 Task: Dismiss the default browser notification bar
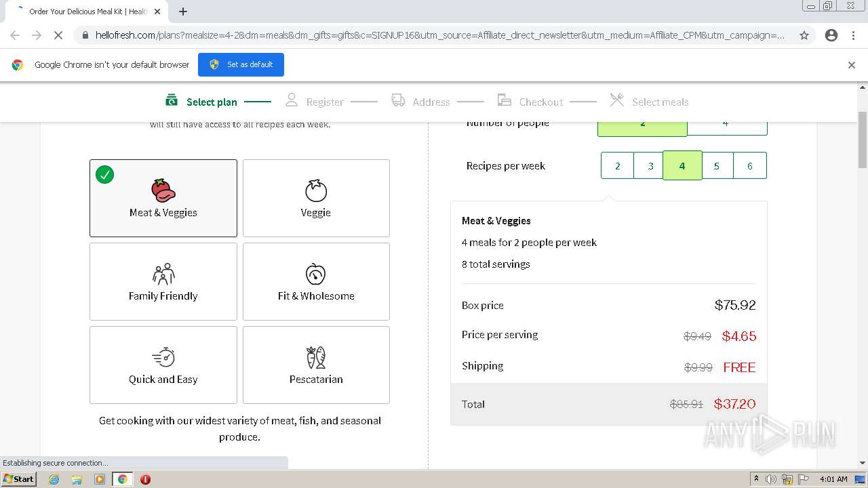click(852, 65)
